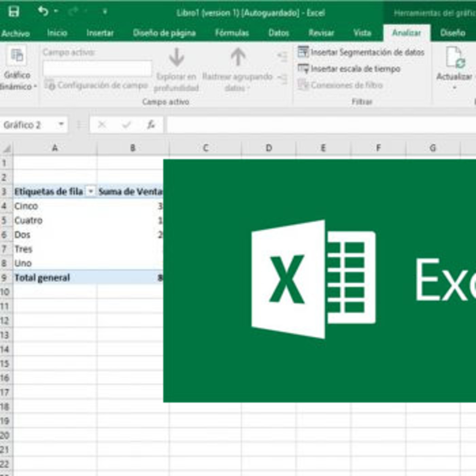Select column G header
This screenshot has height=476, width=476.
[432, 148]
